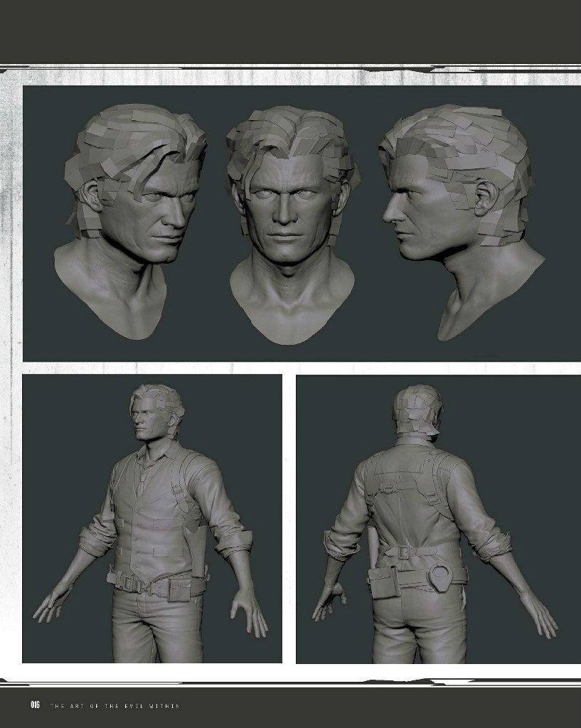Viewport: 581px width, 728px height.
Task: Click the rolled sleeve on back-view model
Action: click(x=342, y=542)
